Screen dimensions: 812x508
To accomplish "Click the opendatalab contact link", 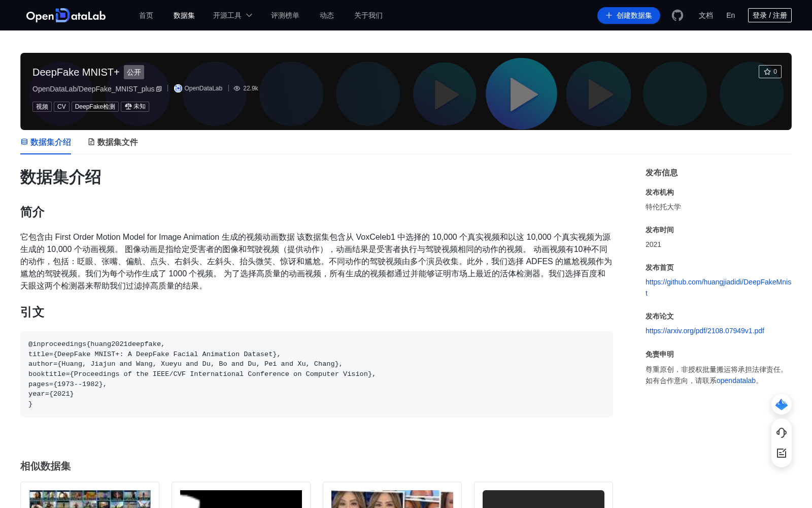I will tap(736, 380).
